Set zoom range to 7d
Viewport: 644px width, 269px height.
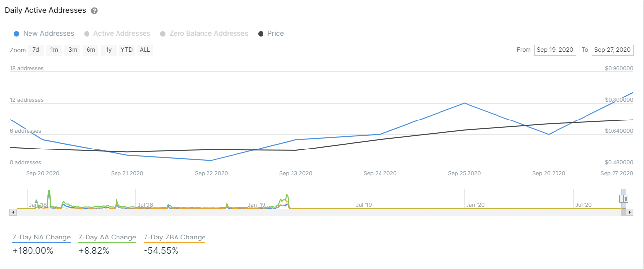(36, 50)
